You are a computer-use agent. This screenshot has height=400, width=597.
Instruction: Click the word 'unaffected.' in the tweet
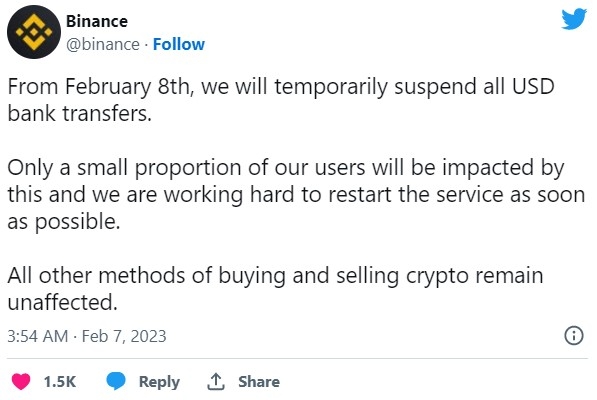[x=62, y=303]
